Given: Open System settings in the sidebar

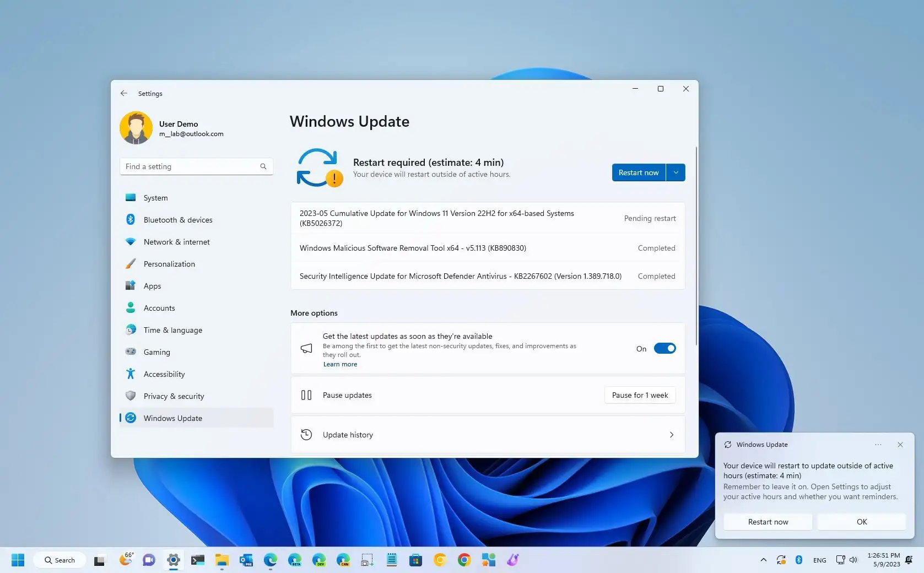Looking at the screenshot, I should 196,198.
